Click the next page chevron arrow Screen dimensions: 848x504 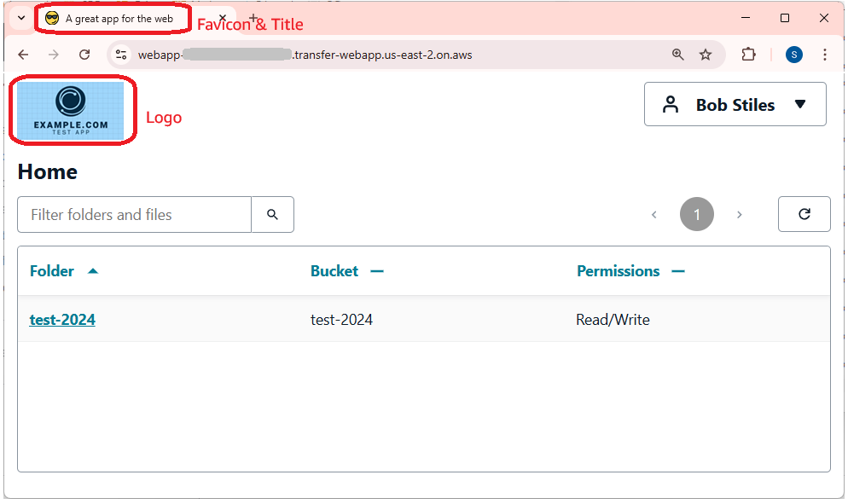[x=739, y=214]
